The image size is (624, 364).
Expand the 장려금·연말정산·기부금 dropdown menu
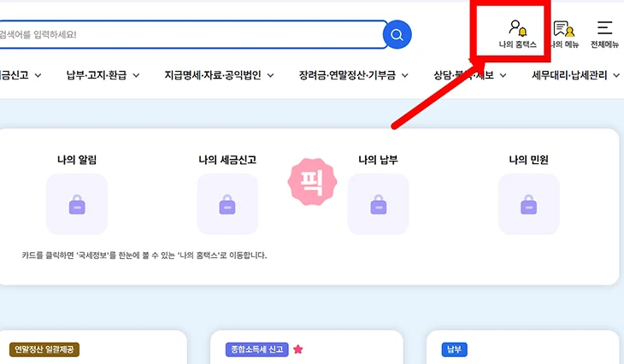[353, 75]
